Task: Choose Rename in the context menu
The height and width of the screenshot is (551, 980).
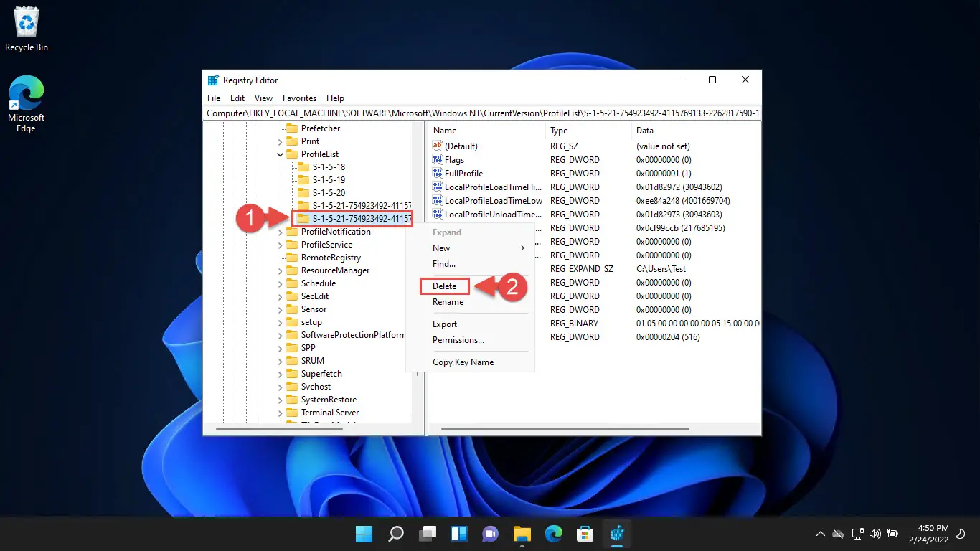Action: tap(448, 302)
